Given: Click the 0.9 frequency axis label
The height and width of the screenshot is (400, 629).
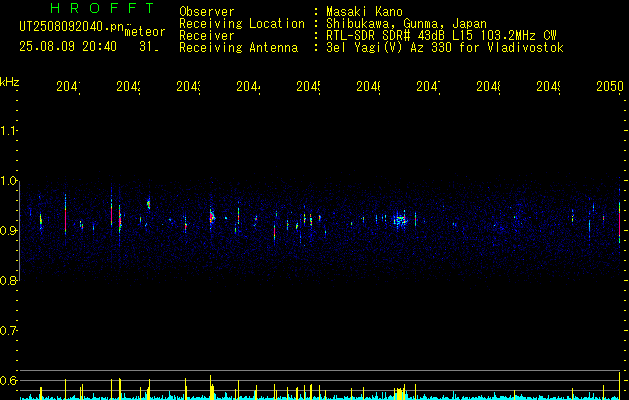Looking at the screenshot, I should 8,231.
